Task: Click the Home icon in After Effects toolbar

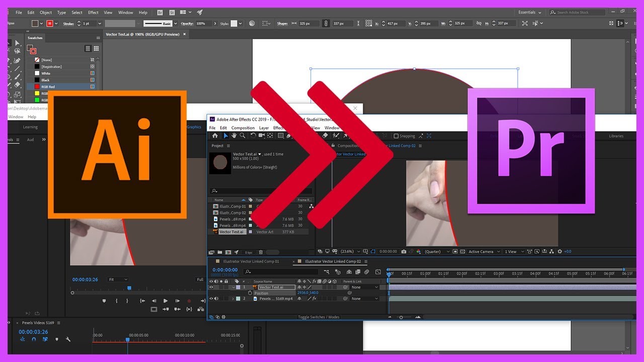Action: pyautogui.click(x=215, y=136)
